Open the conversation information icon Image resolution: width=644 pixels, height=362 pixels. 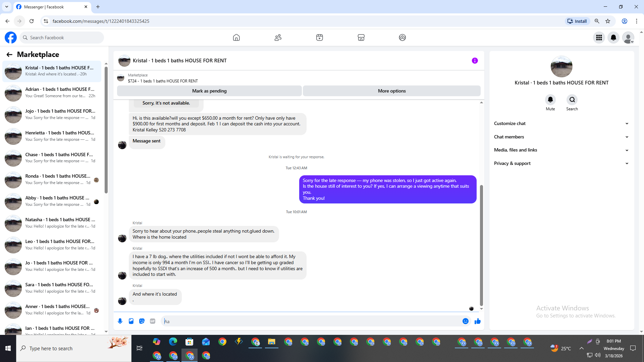[x=475, y=61]
